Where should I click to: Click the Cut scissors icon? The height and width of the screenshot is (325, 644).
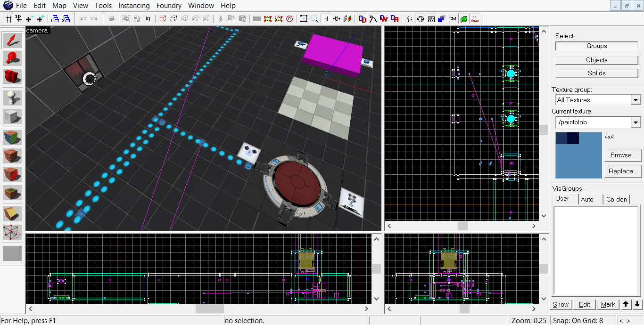[220, 19]
